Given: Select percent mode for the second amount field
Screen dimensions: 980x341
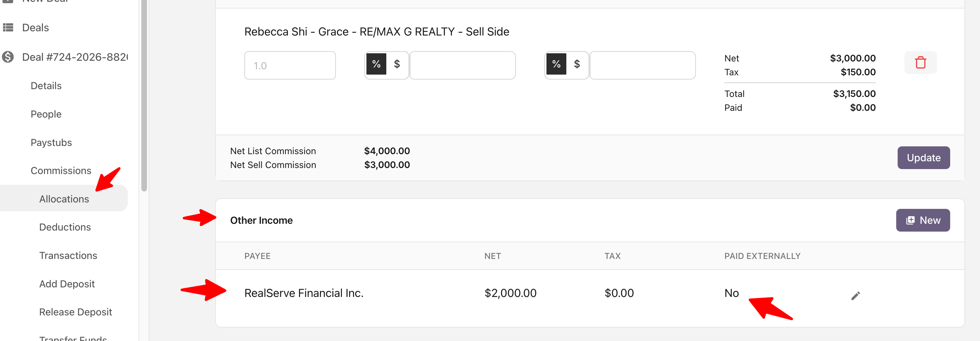Looking at the screenshot, I should 556,64.
